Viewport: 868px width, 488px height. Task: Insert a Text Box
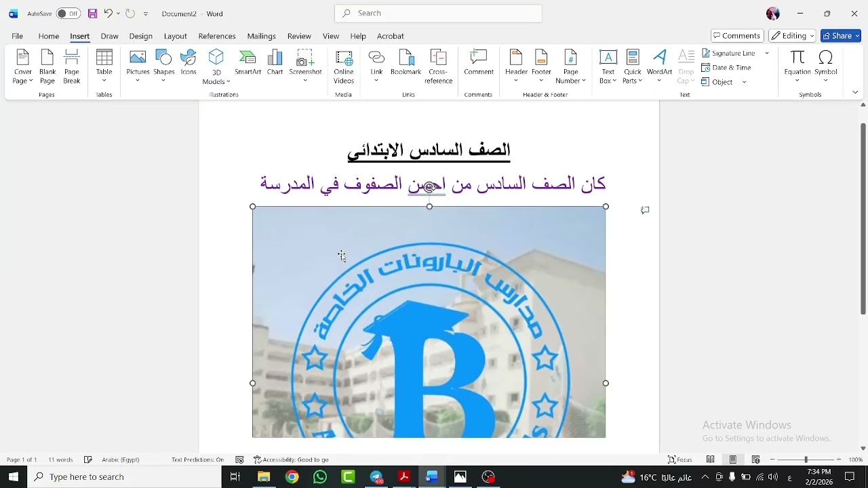[x=608, y=66]
